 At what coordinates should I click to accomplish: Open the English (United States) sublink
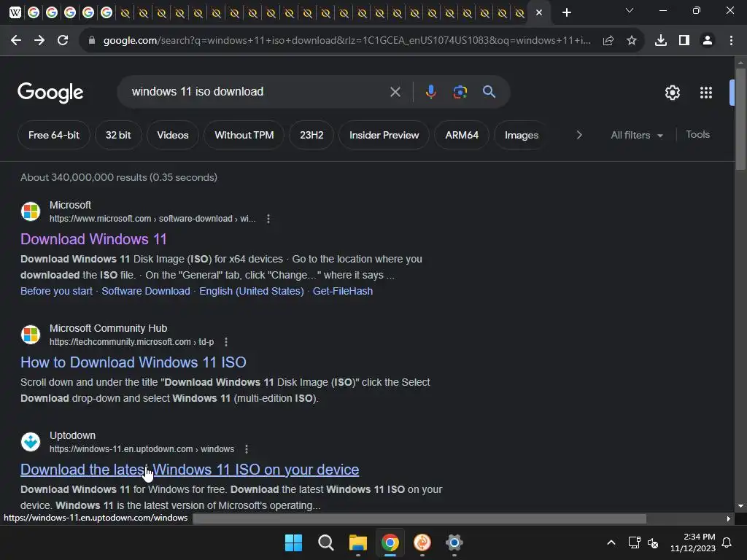click(x=251, y=291)
